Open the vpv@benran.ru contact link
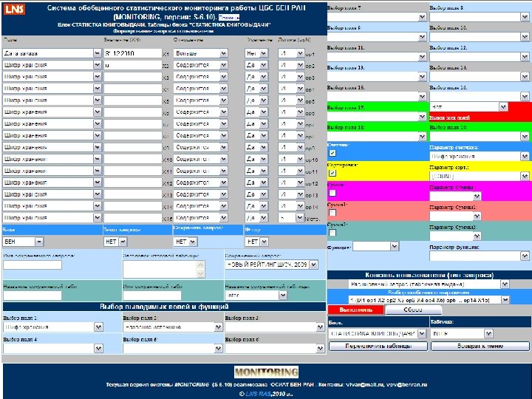Viewport: 532px width, 399px height. [x=409, y=385]
